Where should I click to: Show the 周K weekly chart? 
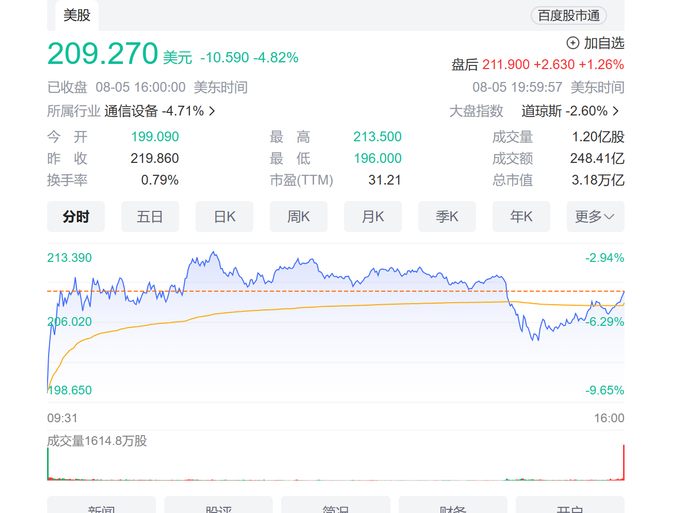pos(298,217)
